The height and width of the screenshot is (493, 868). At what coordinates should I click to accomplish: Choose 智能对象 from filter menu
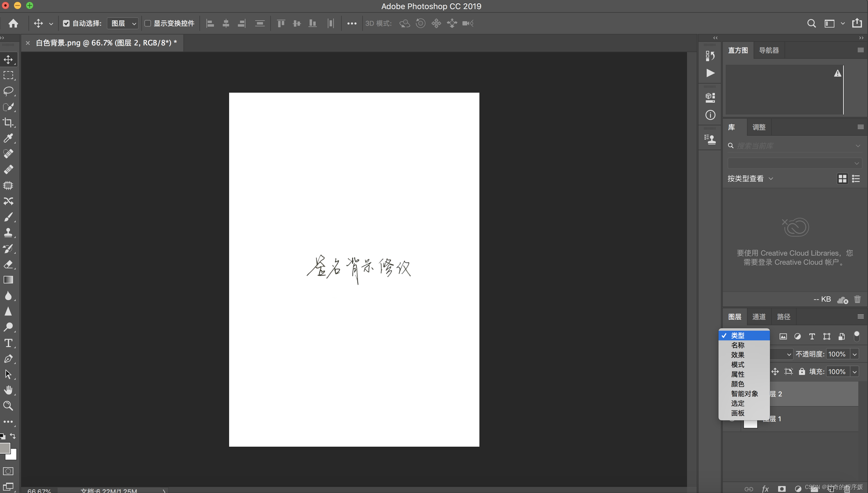(744, 393)
